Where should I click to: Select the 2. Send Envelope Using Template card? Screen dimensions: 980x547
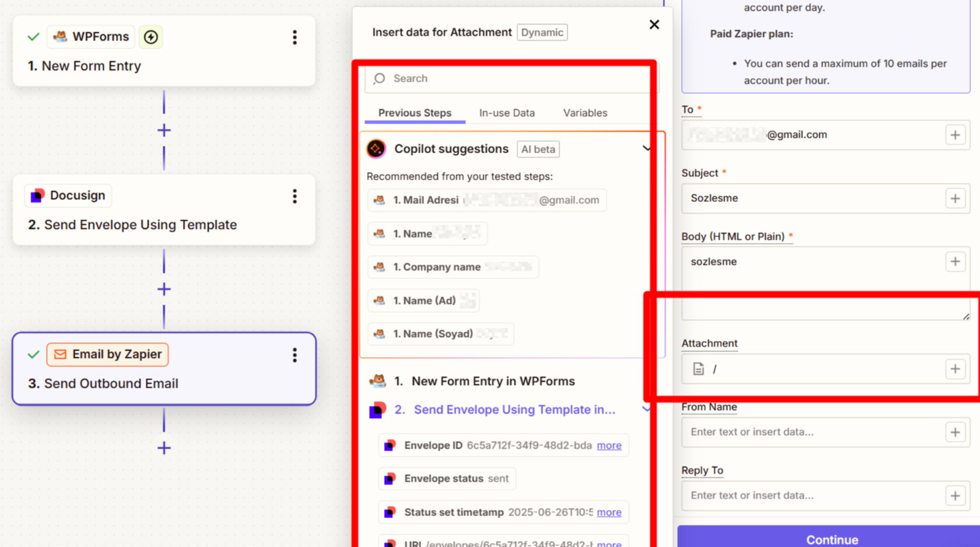click(x=164, y=210)
